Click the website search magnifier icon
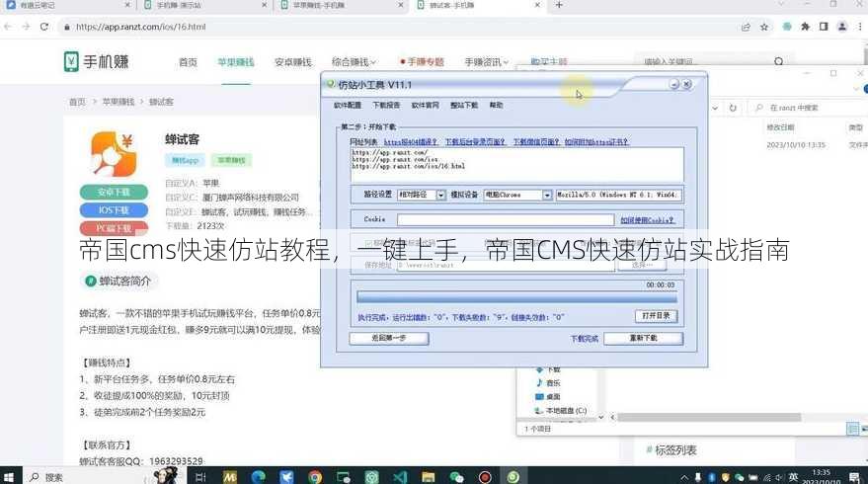 point(778,61)
